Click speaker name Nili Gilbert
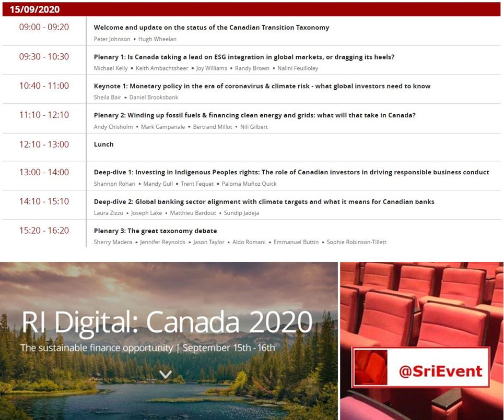 click(254, 127)
